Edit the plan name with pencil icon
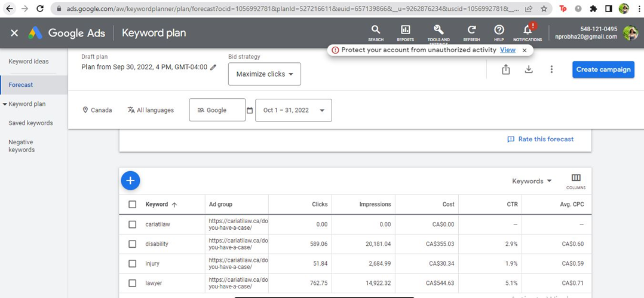The width and height of the screenshot is (644, 298). pos(213,67)
